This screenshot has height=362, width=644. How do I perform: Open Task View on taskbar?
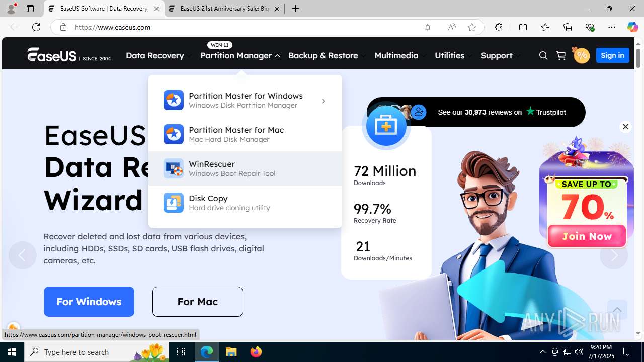click(x=181, y=352)
